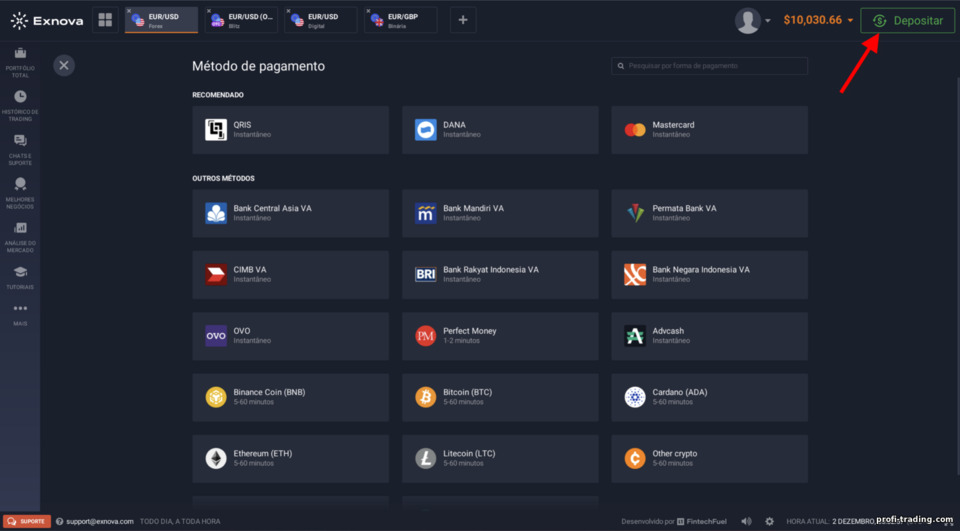The height and width of the screenshot is (531, 960).
Task: Close the payment method panel
Action: (x=64, y=66)
